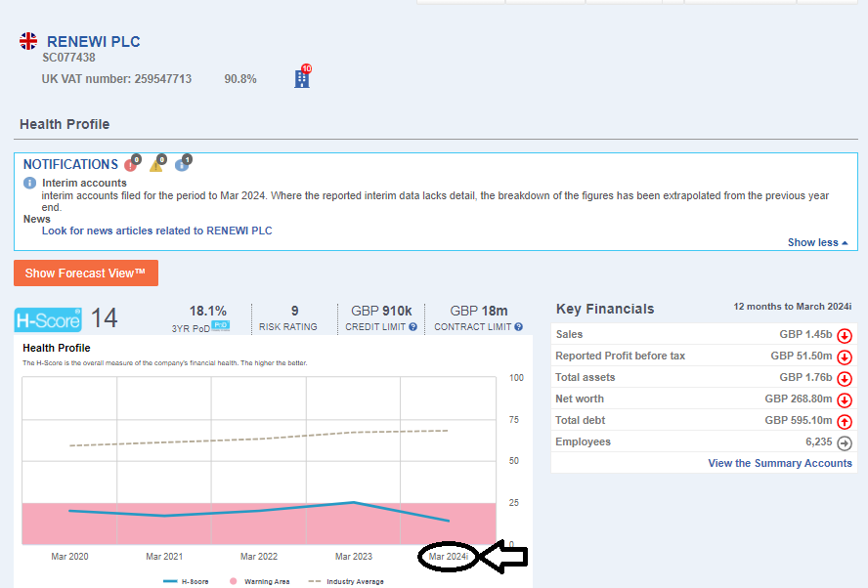Screen dimensions: 868x588
Task: Click the Total assets value GBP 1.76b
Action: click(x=806, y=377)
